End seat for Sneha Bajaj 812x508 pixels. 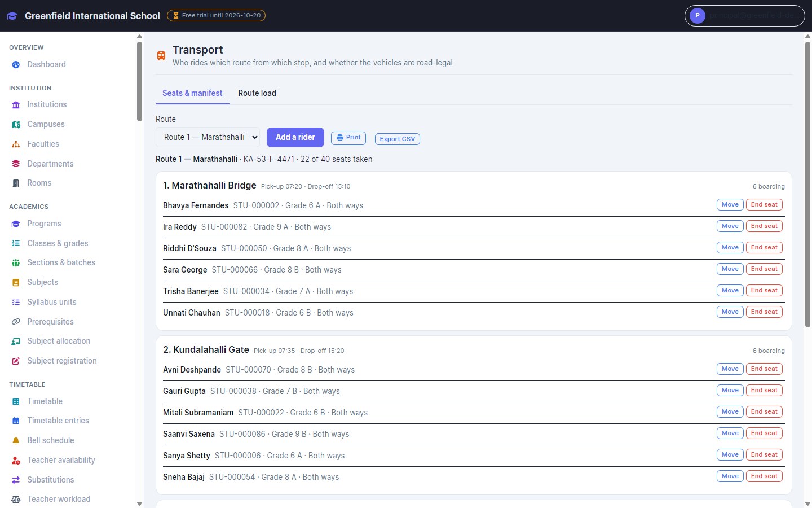[764, 476]
